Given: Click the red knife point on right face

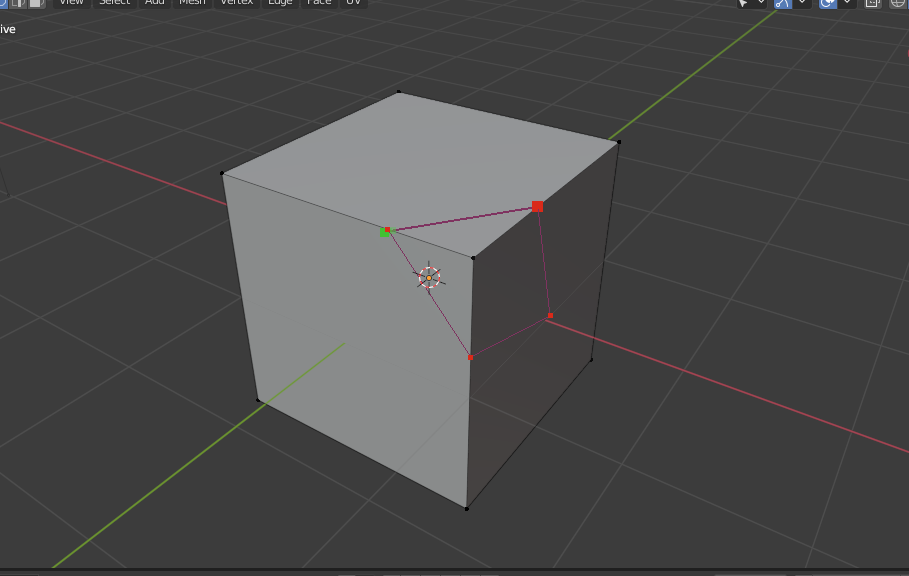Looking at the screenshot, I should [x=550, y=316].
